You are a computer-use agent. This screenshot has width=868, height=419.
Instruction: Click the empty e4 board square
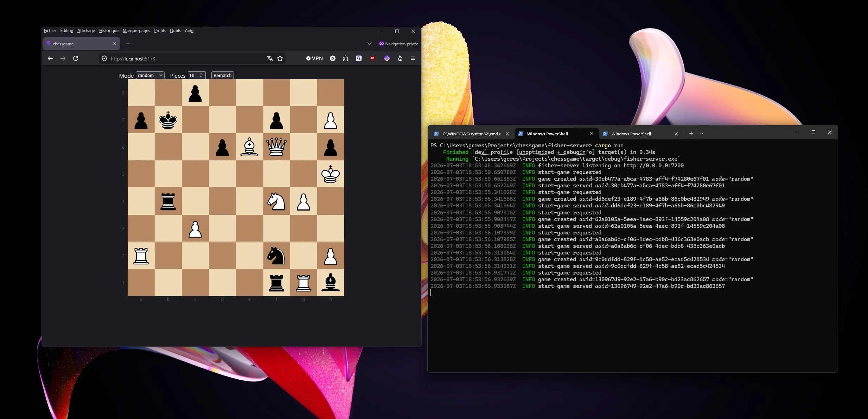tap(249, 201)
